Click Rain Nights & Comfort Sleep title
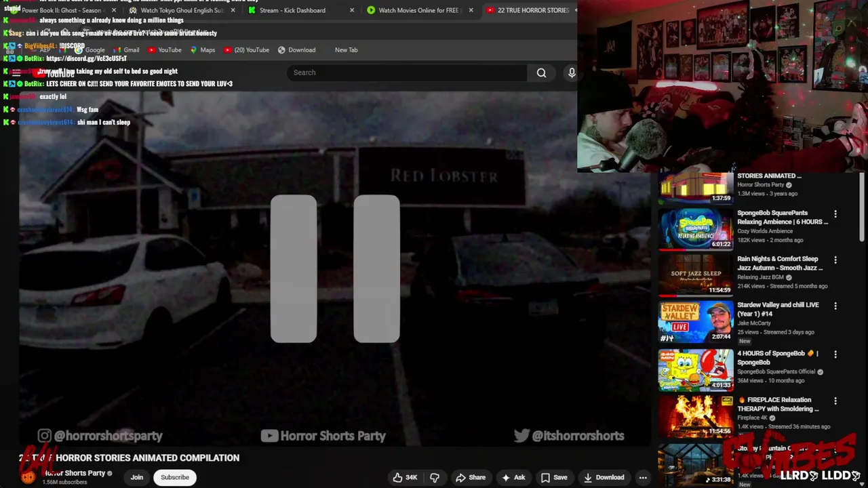This screenshot has width=868, height=488. click(780, 263)
